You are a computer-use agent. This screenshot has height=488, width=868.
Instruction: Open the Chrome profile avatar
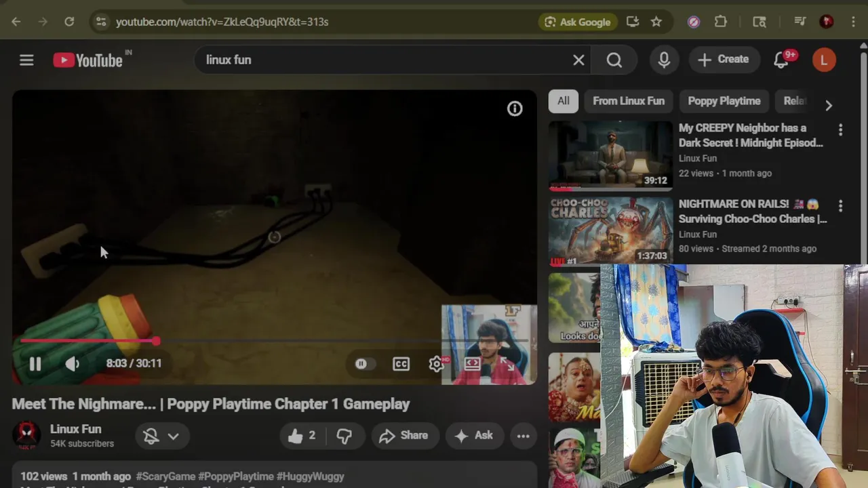(x=826, y=22)
